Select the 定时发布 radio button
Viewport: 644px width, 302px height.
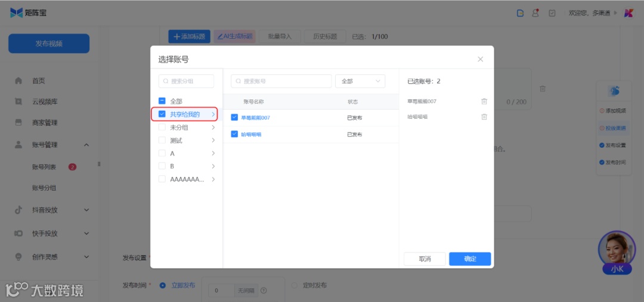click(x=294, y=285)
